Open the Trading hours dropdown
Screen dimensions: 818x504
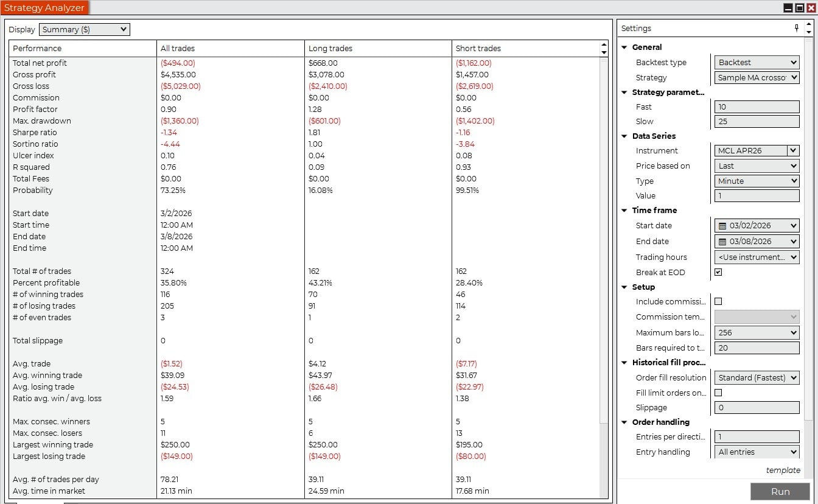click(757, 257)
